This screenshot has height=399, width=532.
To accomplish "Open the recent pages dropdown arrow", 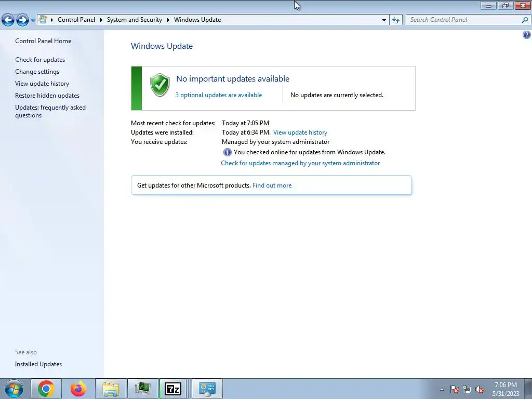I will click(33, 20).
